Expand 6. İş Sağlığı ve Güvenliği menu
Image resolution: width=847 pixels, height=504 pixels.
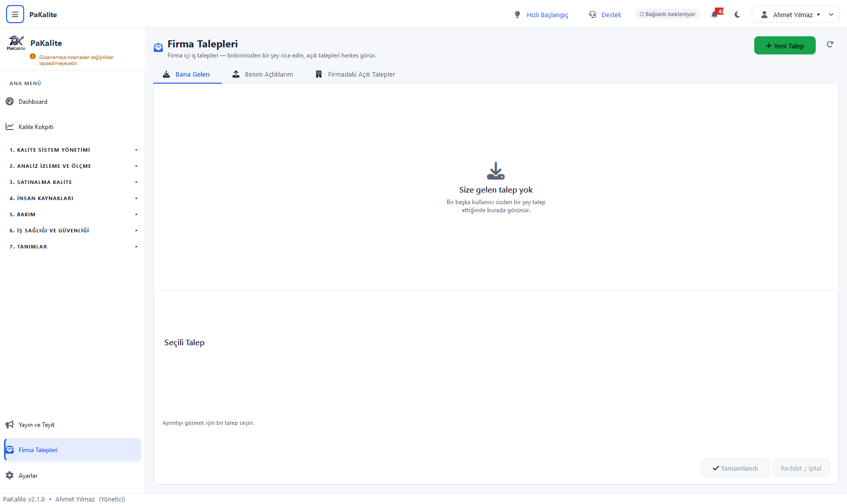(x=73, y=230)
